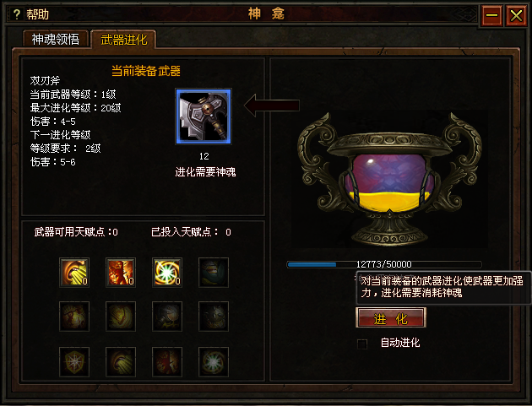Select the green starburst third talent icon
Viewport: 532px width, 406px height.
coord(167,273)
